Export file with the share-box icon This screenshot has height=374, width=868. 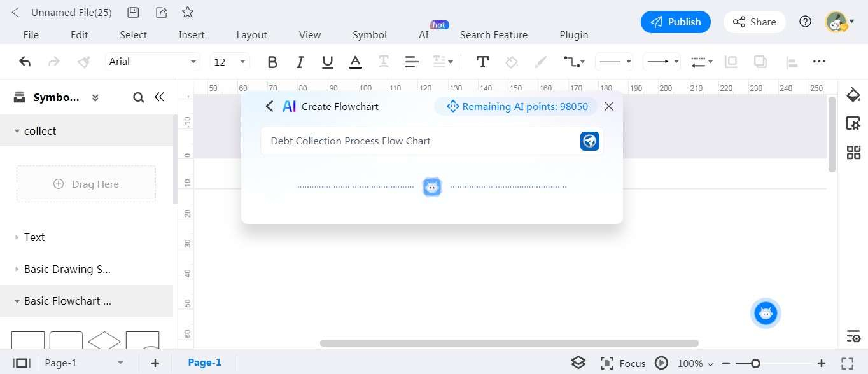[x=162, y=12]
